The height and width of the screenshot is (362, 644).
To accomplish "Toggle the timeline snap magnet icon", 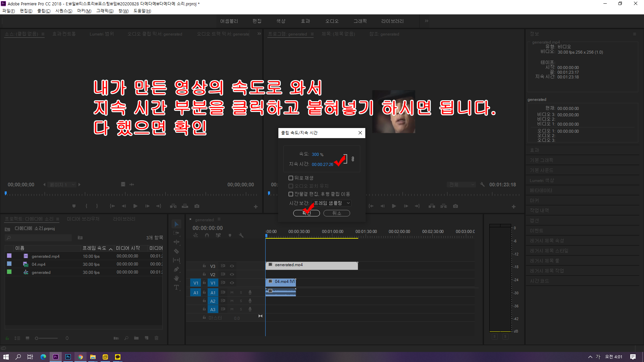I will tap(207, 235).
